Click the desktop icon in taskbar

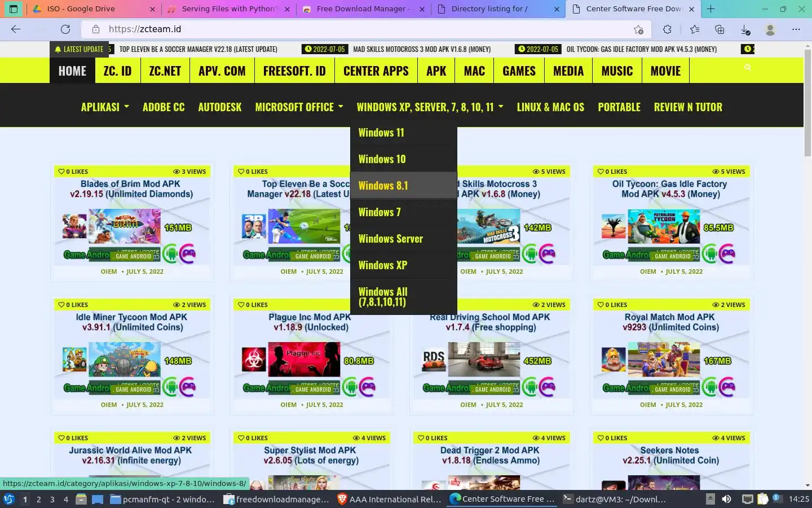tap(98, 499)
